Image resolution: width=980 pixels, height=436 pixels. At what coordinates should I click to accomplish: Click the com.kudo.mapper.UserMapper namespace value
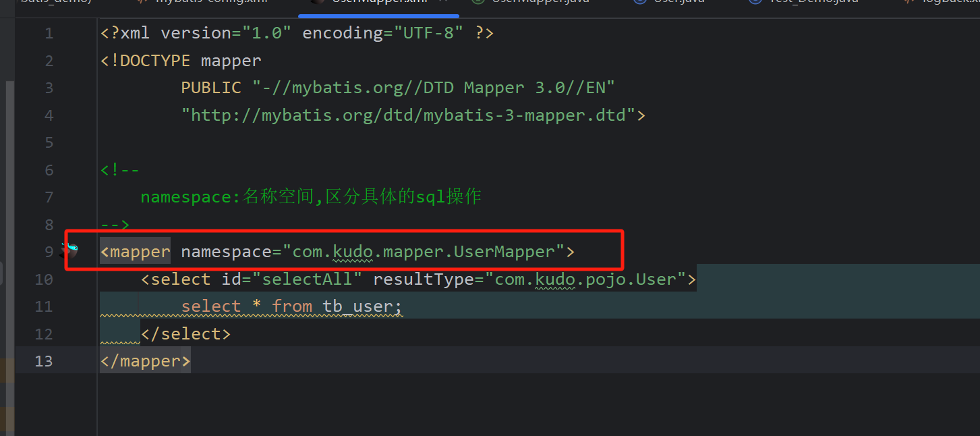click(424, 252)
